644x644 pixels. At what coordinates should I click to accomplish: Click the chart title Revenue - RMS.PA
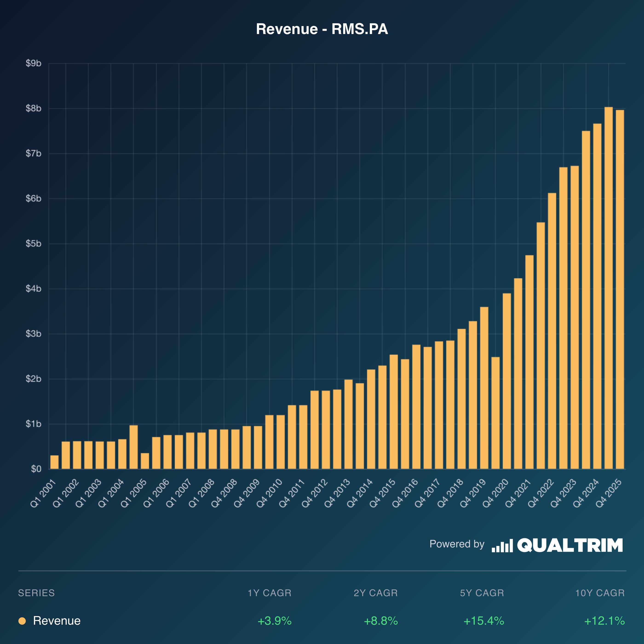coord(322,29)
